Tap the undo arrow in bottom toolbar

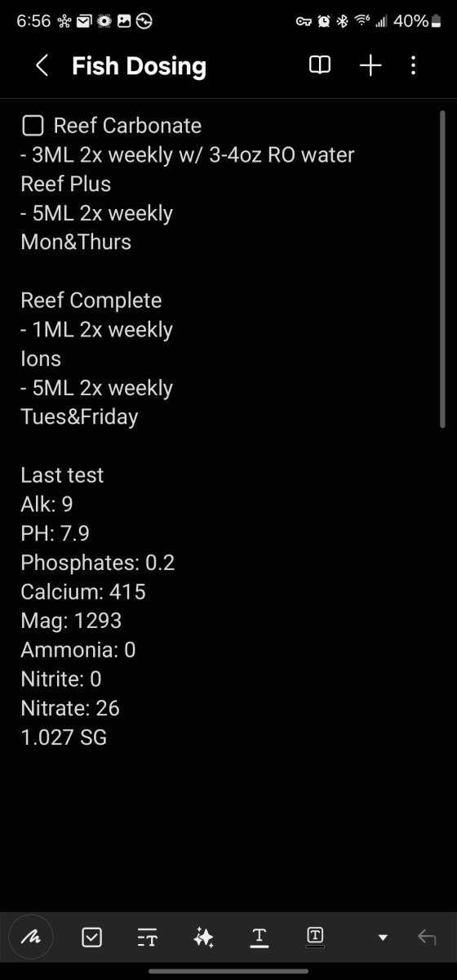427,938
